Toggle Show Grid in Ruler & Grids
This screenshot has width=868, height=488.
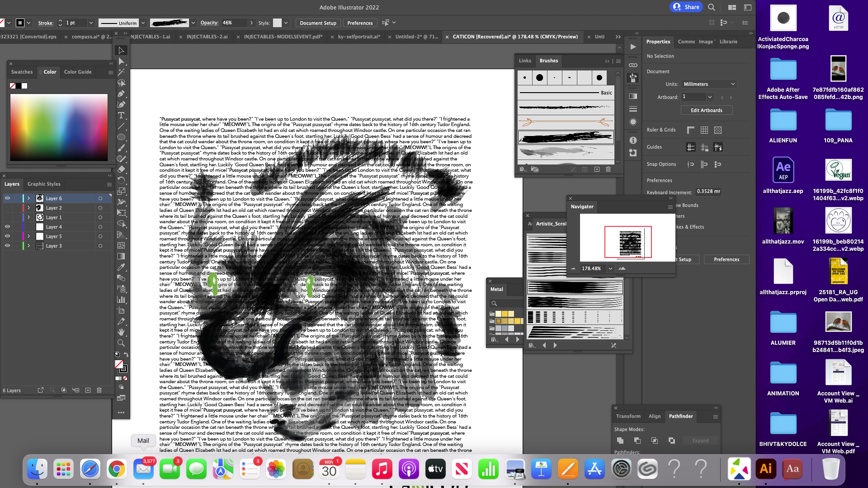pos(704,130)
